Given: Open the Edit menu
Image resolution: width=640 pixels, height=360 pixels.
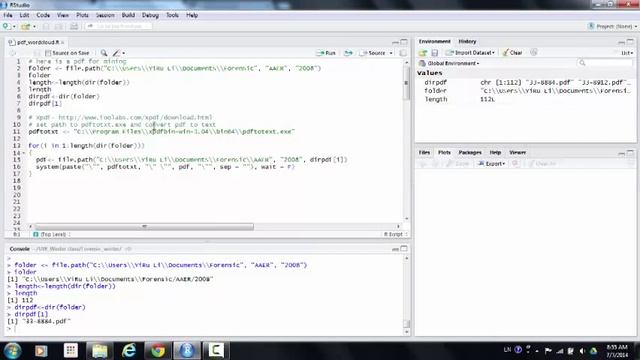Looking at the screenshot, I should pos(24,15).
